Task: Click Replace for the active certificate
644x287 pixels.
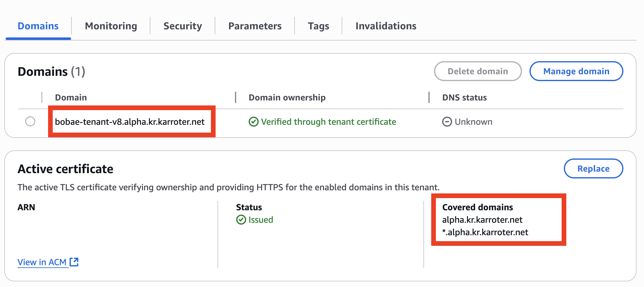Action: coord(593,168)
